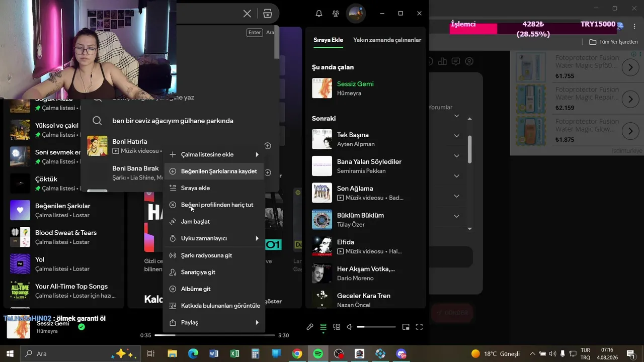This screenshot has height=362, width=644.
Task: Choose Beğenilen Şarkılarına kaydet
Action: coord(214,171)
